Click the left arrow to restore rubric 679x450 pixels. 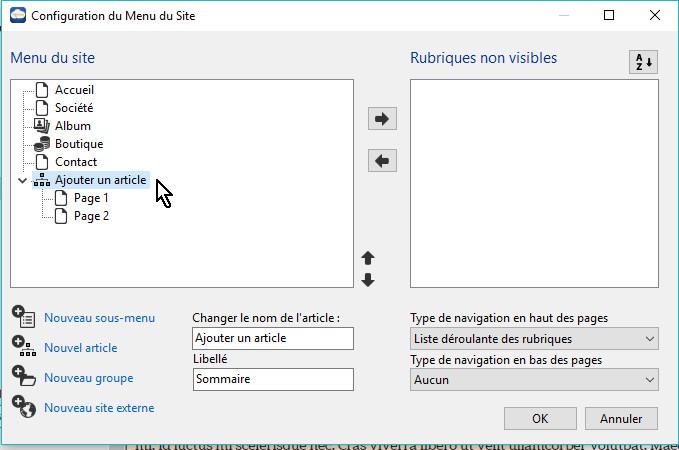(383, 160)
